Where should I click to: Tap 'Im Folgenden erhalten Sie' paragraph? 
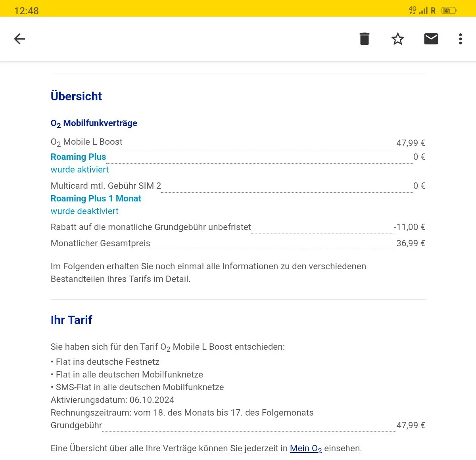pyautogui.click(x=208, y=272)
